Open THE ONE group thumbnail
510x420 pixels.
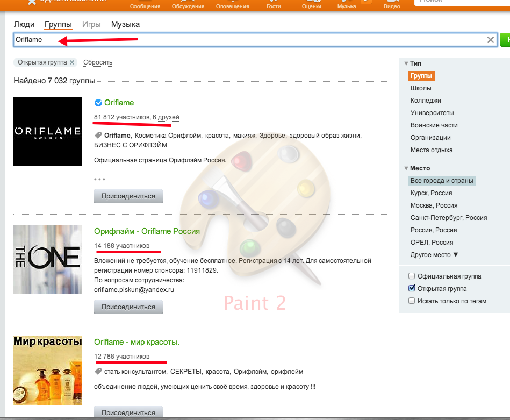click(48, 260)
